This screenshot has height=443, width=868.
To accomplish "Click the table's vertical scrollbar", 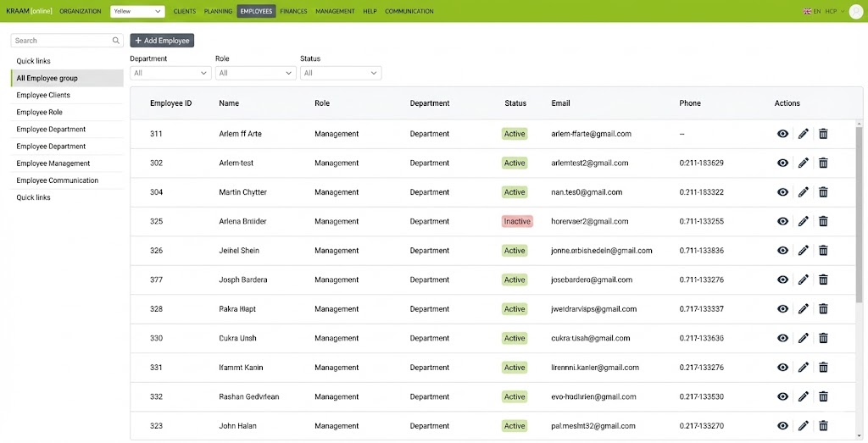I will pyautogui.click(x=859, y=212).
